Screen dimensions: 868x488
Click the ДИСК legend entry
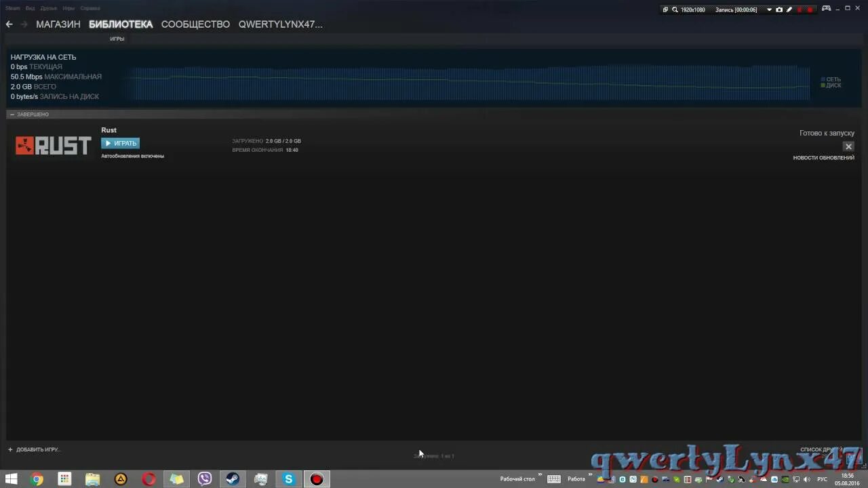(x=831, y=85)
